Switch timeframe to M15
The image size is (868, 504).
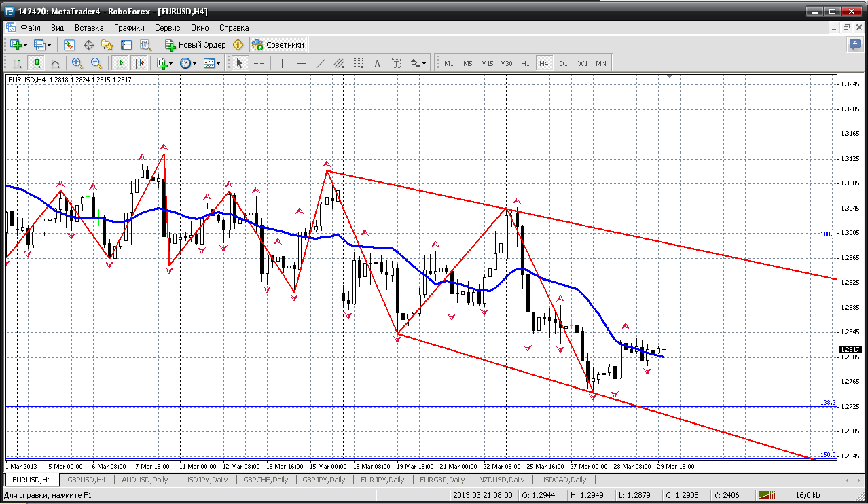(487, 63)
